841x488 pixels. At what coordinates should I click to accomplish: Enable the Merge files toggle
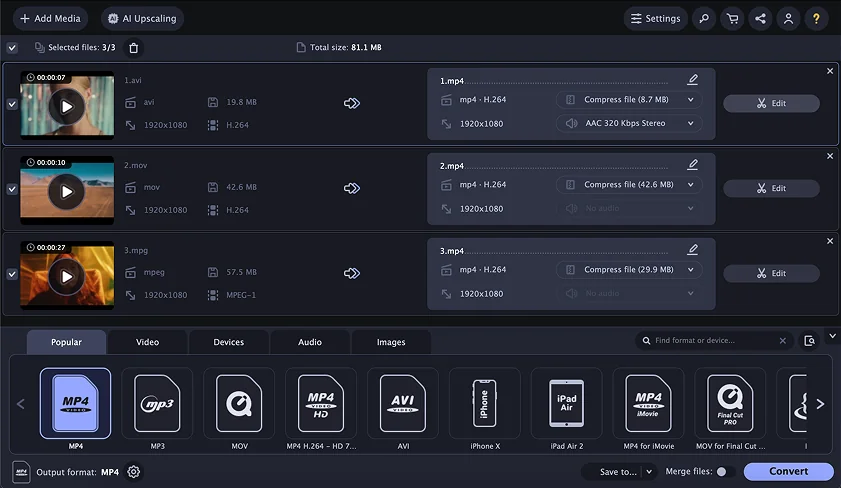[724, 472]
